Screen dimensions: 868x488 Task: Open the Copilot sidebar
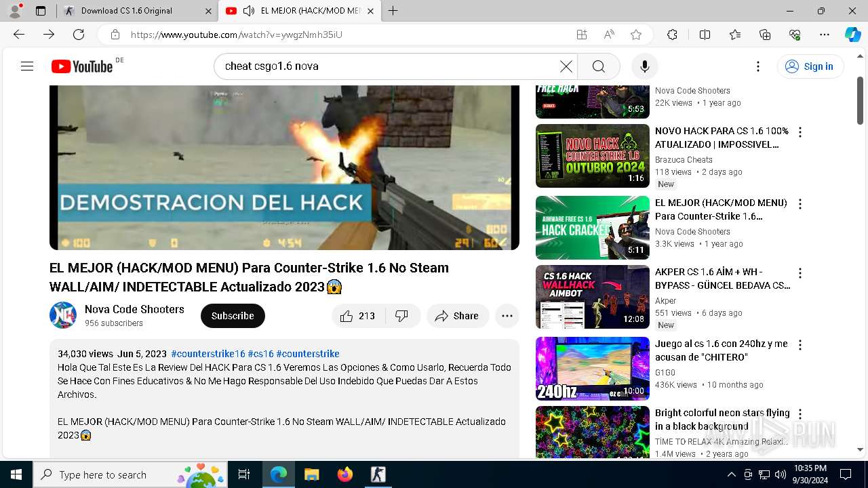click(x=852, y=35)
